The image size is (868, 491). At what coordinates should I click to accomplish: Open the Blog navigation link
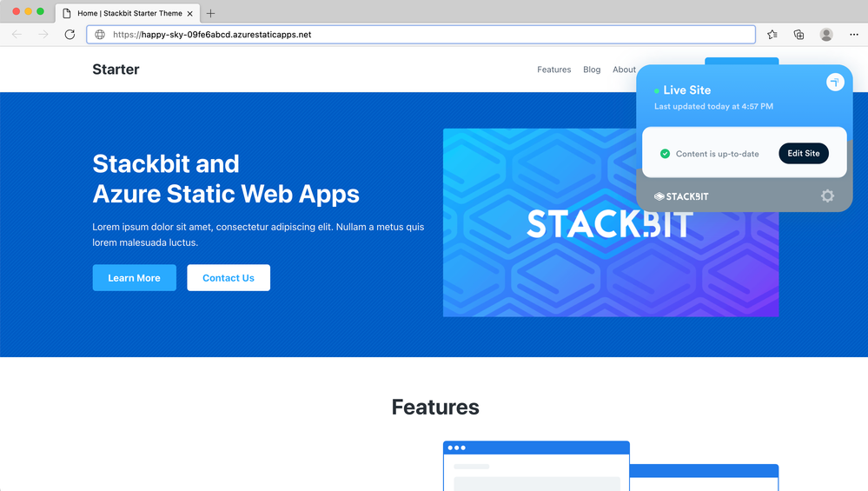[x=591, y=70]
